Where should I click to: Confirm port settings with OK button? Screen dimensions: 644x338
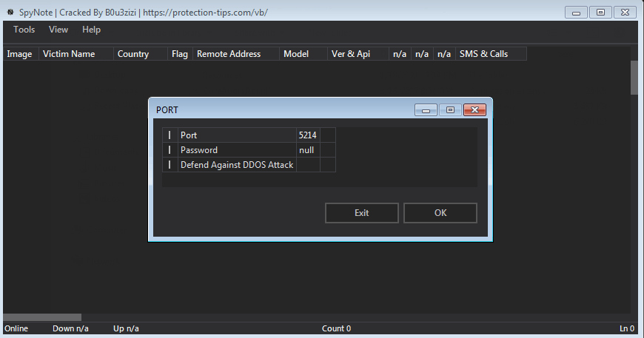pos(440,213)
